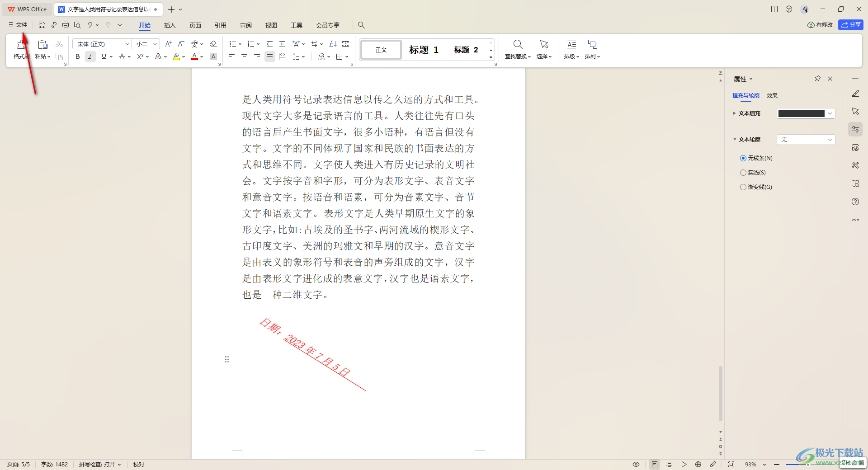Toggle Bold formatting
This screenshot has height=470, width=868.
point(78,56)
